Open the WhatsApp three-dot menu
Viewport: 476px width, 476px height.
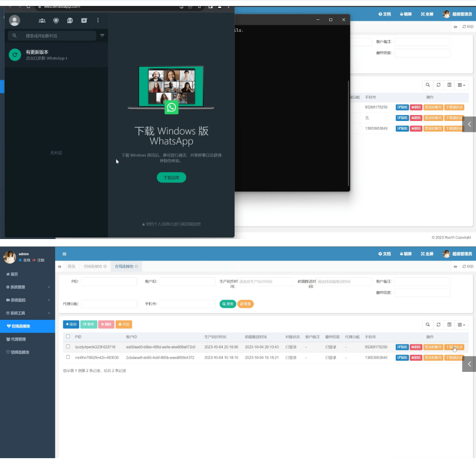coord(98,20)
